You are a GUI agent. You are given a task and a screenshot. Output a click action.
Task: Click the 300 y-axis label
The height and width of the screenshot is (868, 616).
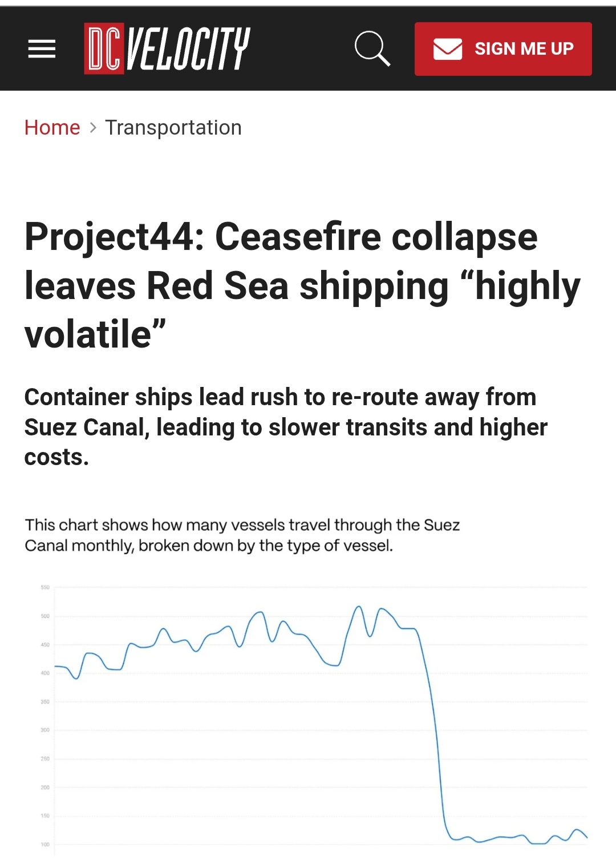pos(45,730)
